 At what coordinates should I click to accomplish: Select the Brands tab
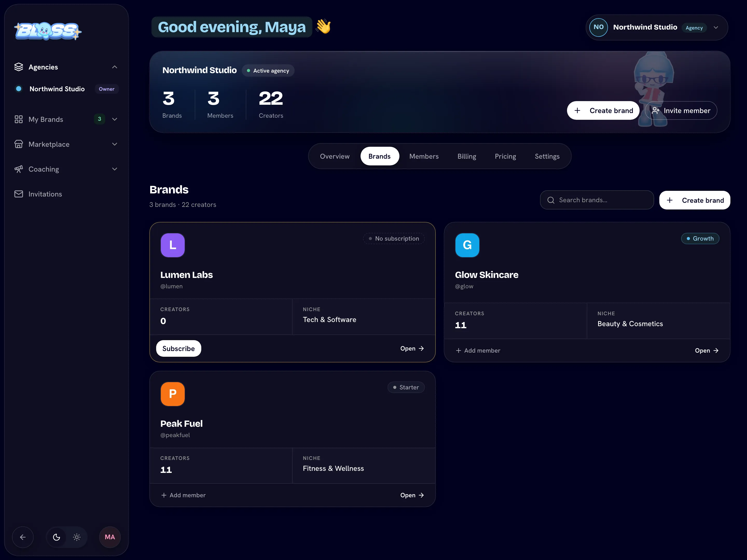(379, 156)
